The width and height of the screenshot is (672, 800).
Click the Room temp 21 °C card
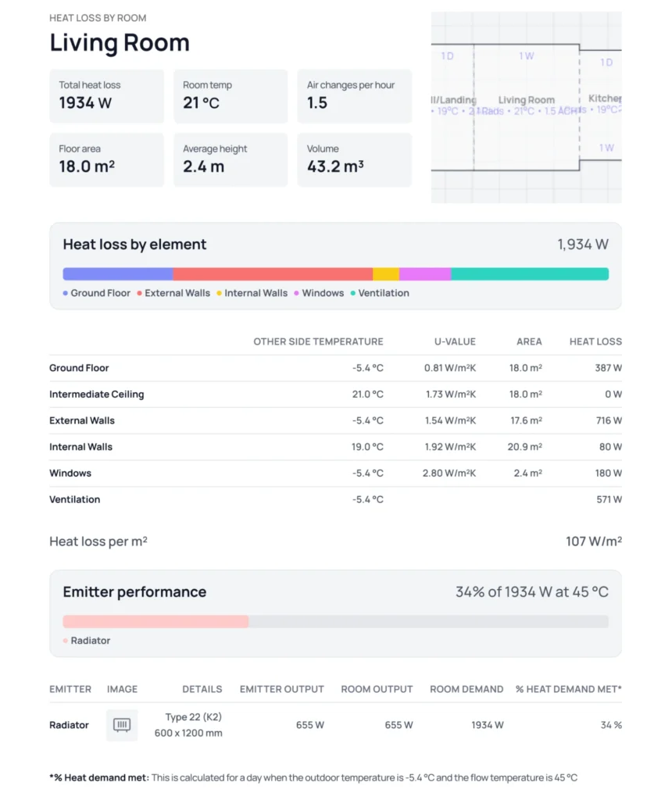pos(231,95)
